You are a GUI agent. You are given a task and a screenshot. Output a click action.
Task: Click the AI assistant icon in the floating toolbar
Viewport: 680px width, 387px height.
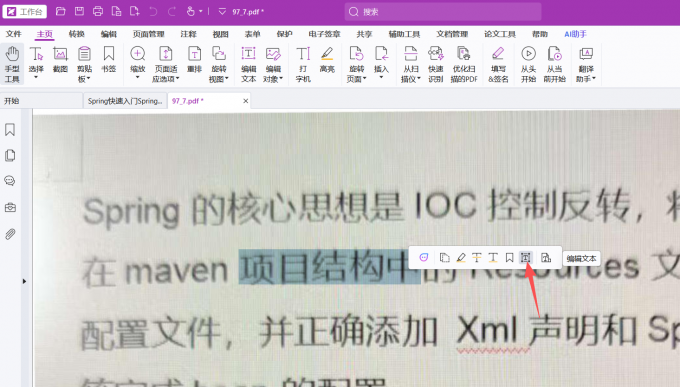(424, 258)
